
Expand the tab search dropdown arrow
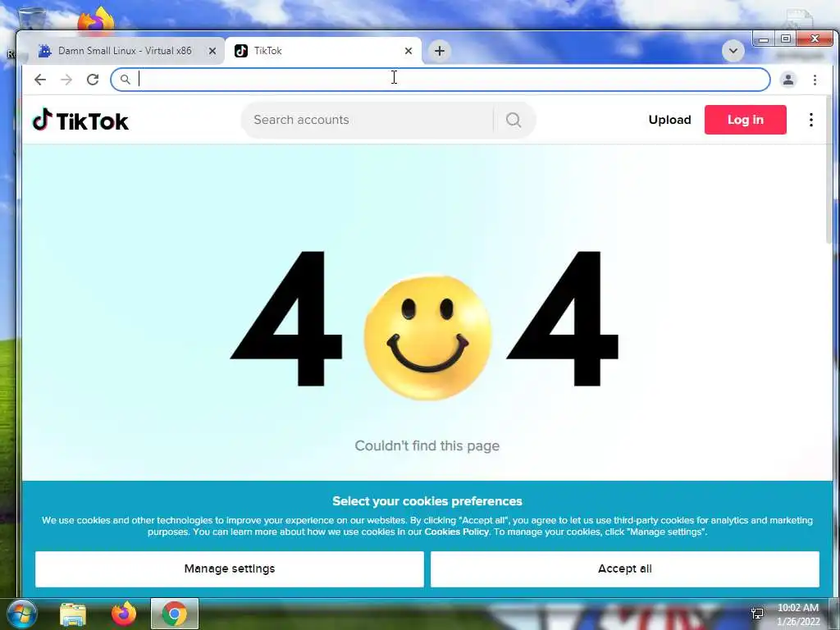(733, 51)
